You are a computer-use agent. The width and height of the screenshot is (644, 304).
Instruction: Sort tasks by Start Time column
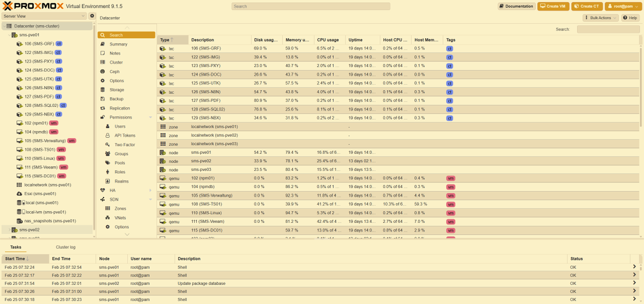24,259
